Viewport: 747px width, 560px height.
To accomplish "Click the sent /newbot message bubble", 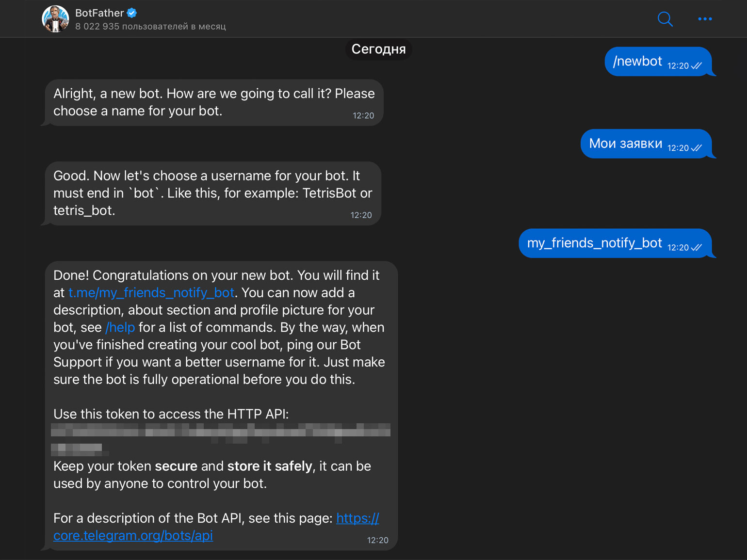I will click(637, 62).
